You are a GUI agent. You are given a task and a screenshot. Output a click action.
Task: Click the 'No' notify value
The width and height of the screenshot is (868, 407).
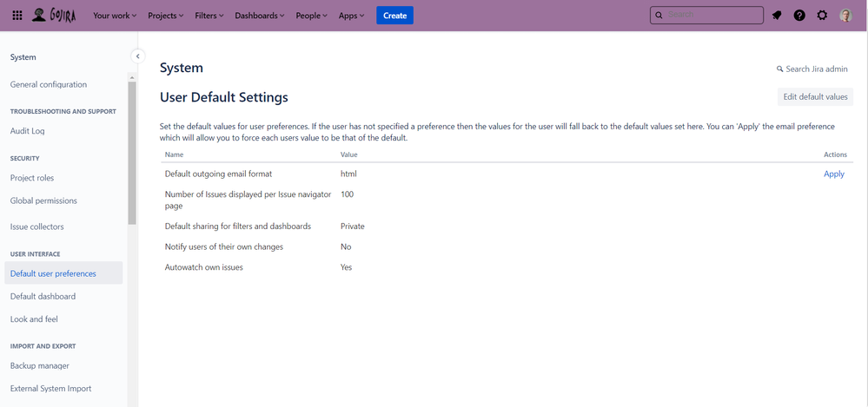click(346, 246)
